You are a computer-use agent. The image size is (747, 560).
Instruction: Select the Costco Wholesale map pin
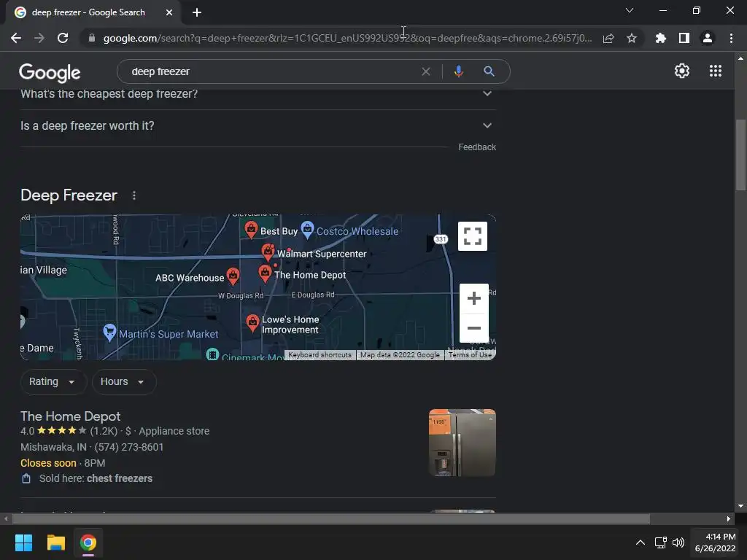(x=307, y=230)
